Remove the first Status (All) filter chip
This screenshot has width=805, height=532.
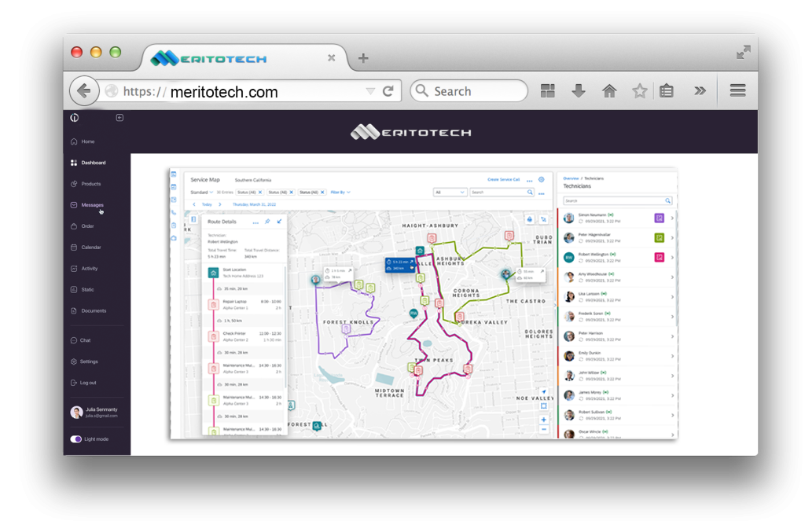tap(260, 193)
